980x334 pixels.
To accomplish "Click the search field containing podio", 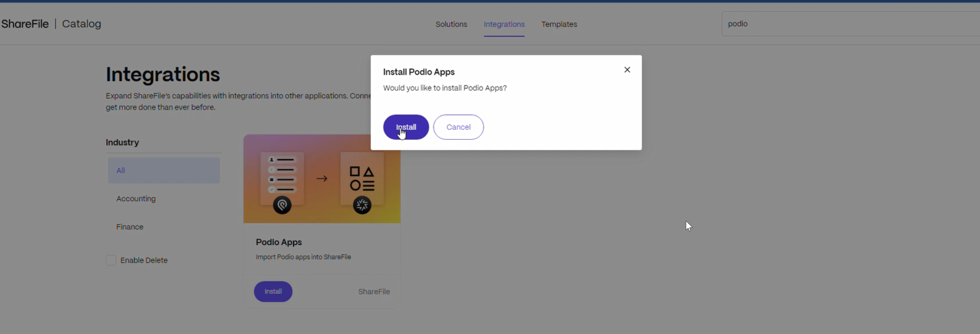I will [x=851, y=24].
